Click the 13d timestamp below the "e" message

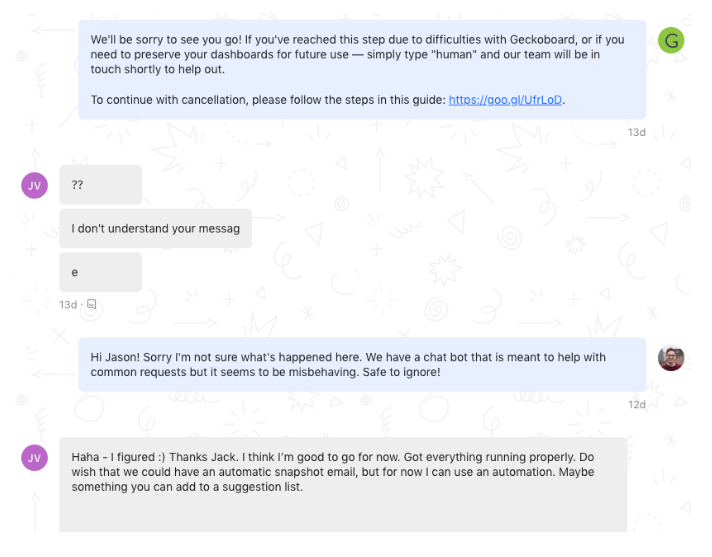coord(67,304)
